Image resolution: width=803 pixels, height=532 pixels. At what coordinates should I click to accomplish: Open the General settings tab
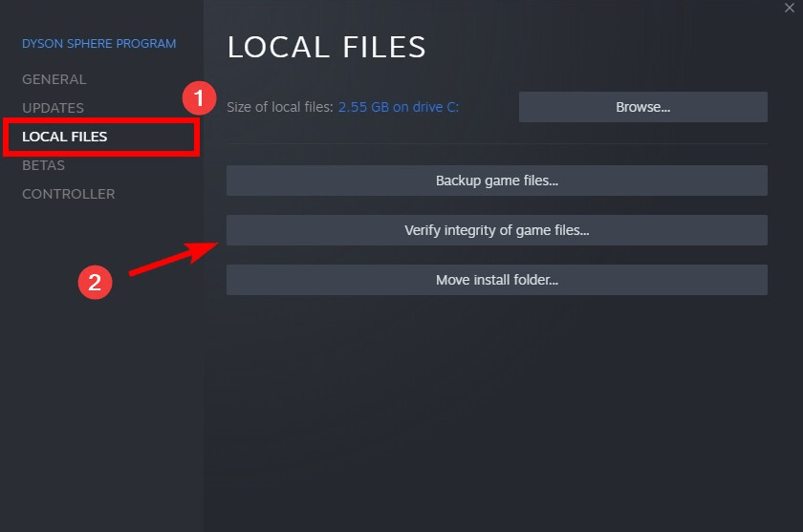(x=54, y=79)
